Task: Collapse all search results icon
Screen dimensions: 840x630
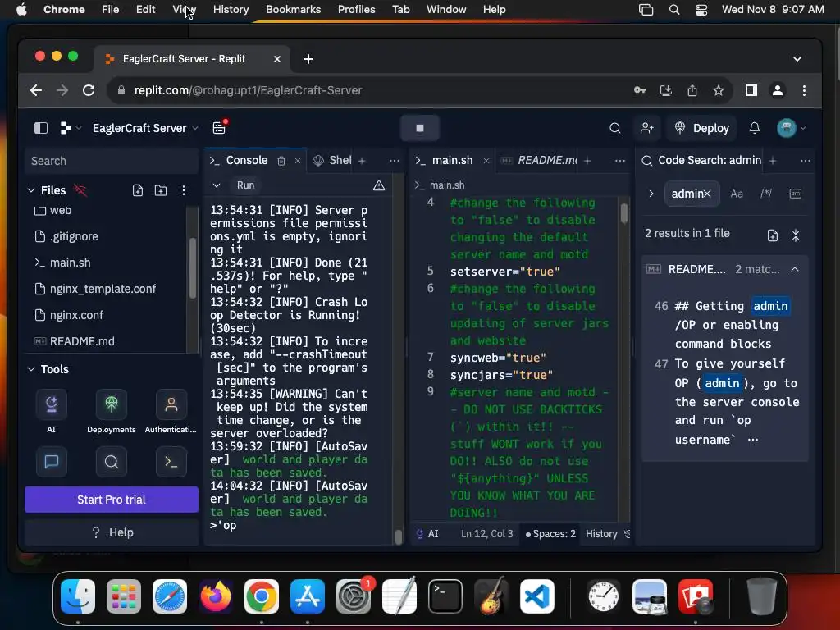Action: (x=796, y=235)
